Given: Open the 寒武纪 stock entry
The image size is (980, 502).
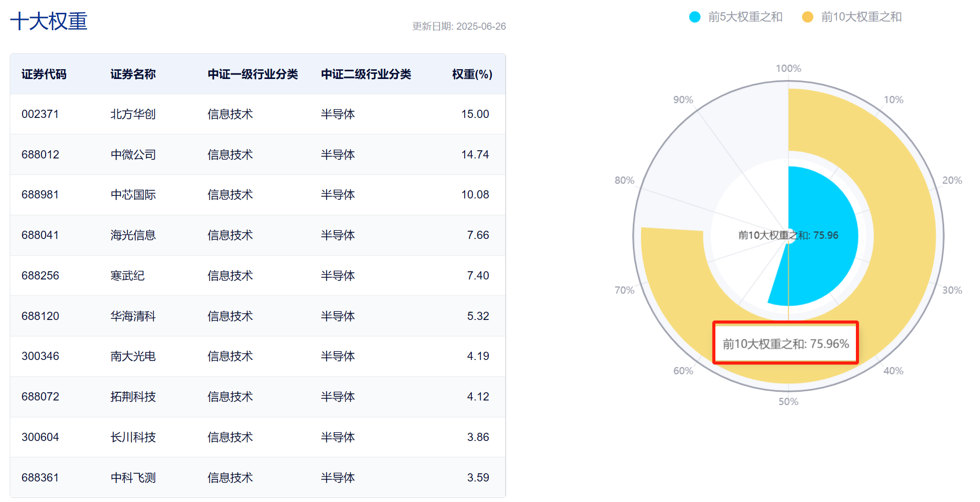Looking at the screenshot, I should pyautogui.click(x=127, y=276).
